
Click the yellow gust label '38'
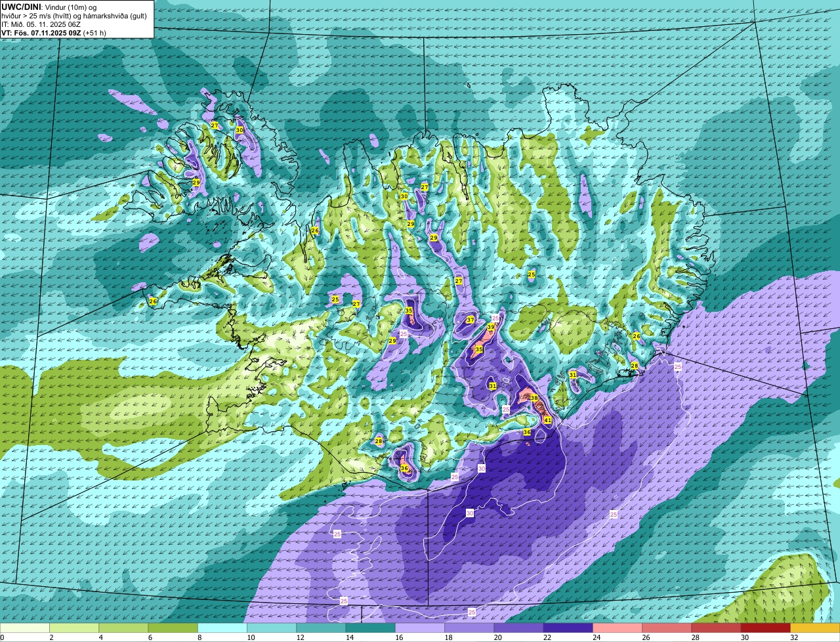tap(534, 398)
